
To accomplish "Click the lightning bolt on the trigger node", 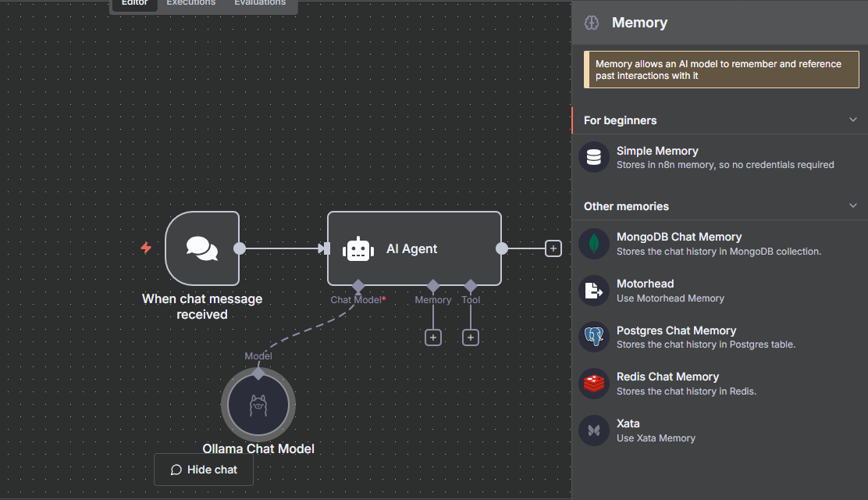I will tap(146, 248).
